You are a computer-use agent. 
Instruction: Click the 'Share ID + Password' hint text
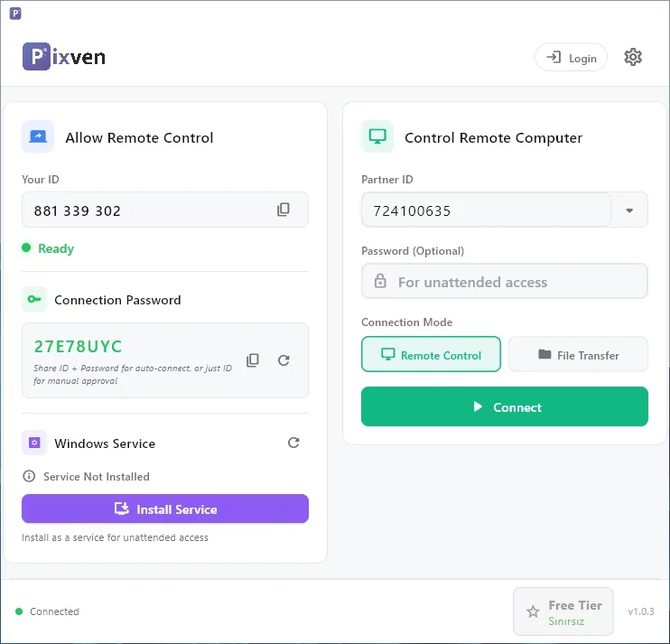pos(133,374)
